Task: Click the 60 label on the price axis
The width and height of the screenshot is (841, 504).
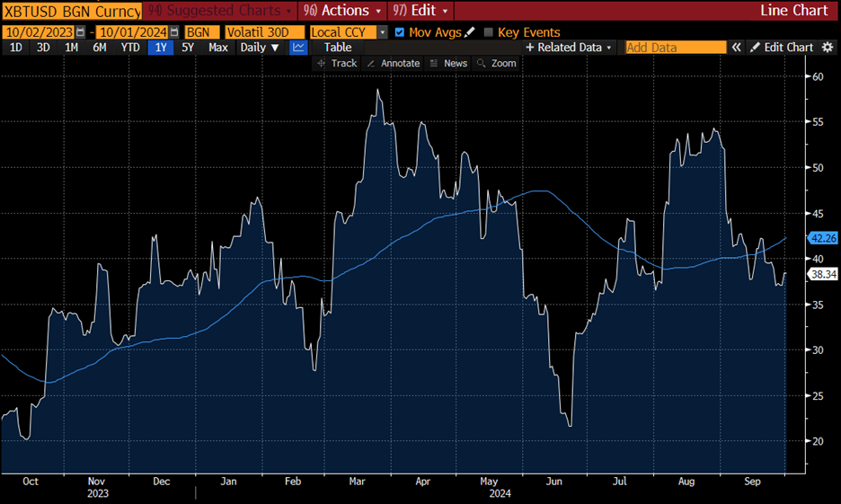Action: click(x=818, y=76)
